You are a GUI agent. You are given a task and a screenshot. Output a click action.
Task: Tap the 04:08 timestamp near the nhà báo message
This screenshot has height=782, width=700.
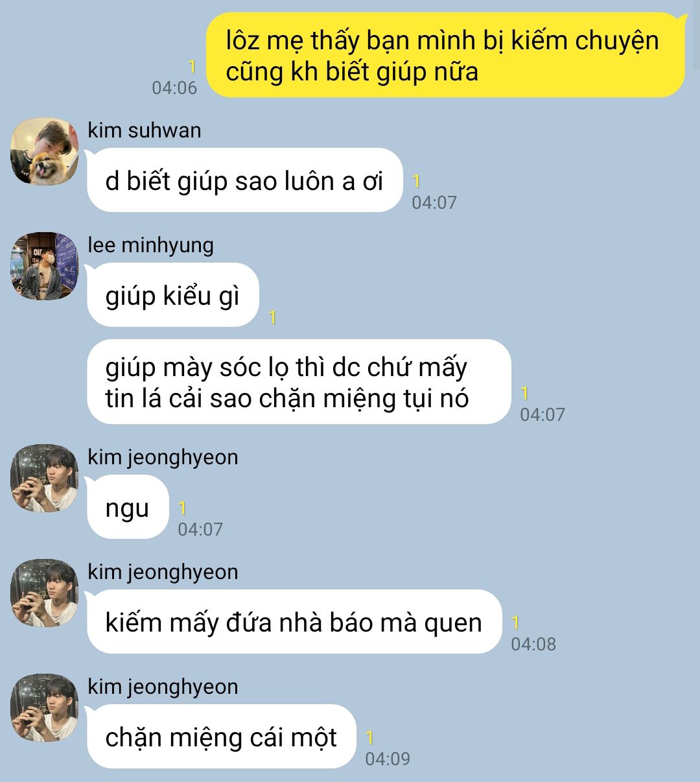533,644
